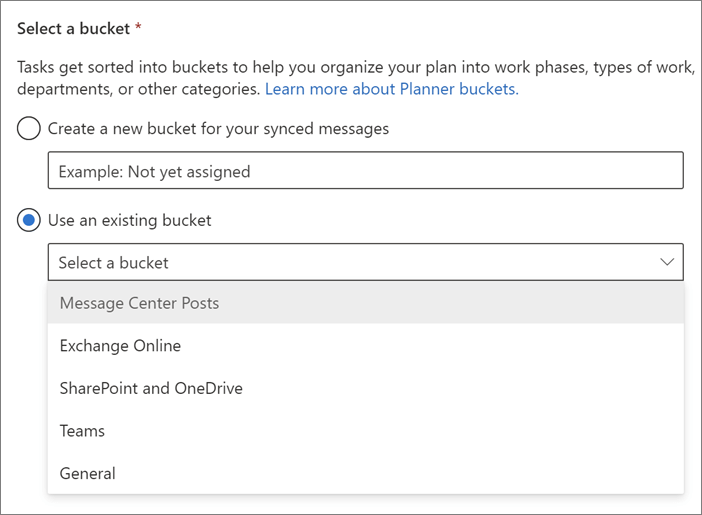702x515 pixels.
Task: Click into the new bucket name text field
Action: pyautogui.click(x=365, y=171)
